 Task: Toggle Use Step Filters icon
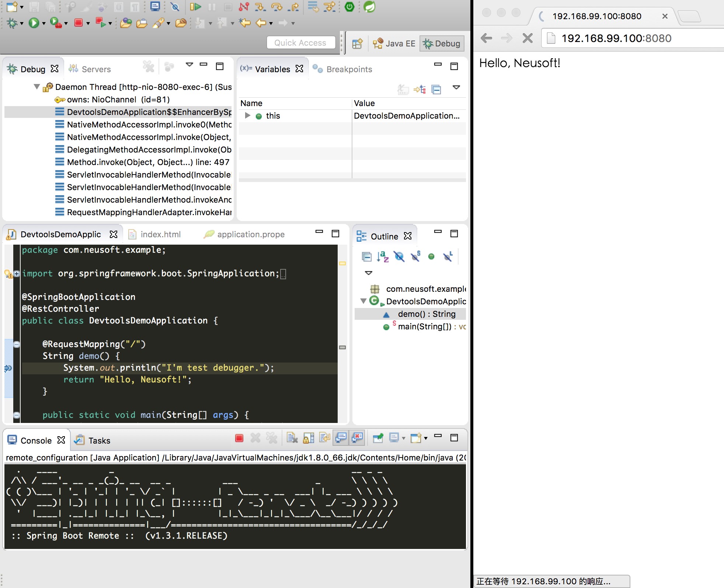[329, 7]
